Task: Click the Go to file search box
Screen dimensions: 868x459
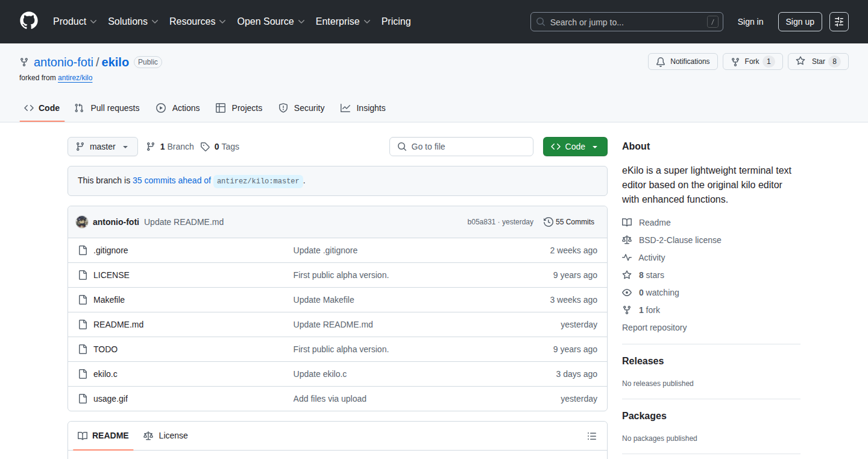Action: 461,147
